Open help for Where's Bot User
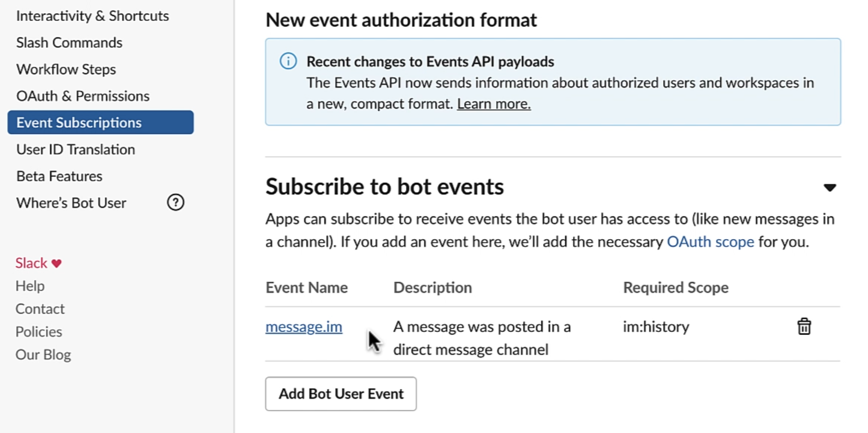This screenshot has height=433, width=868. (175, 202)
